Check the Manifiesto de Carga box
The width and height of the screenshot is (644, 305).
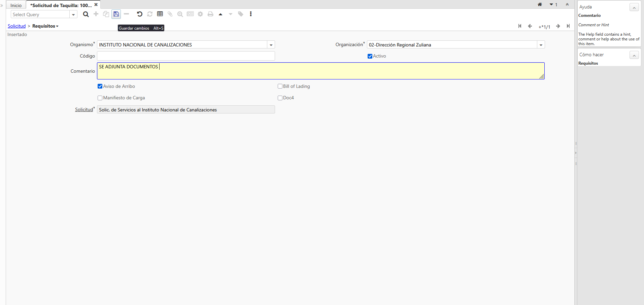click(x=100, y=98)
